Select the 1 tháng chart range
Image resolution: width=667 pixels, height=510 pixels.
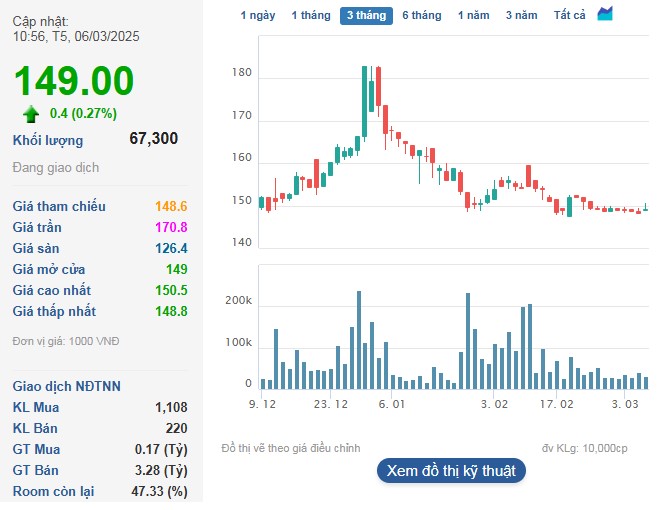tap(310, 15)
